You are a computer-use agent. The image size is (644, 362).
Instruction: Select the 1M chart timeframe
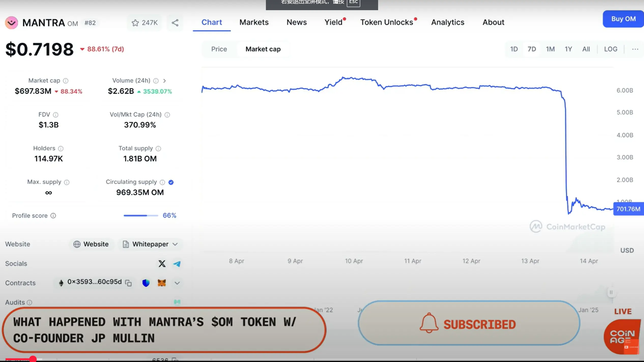point(550,49)
